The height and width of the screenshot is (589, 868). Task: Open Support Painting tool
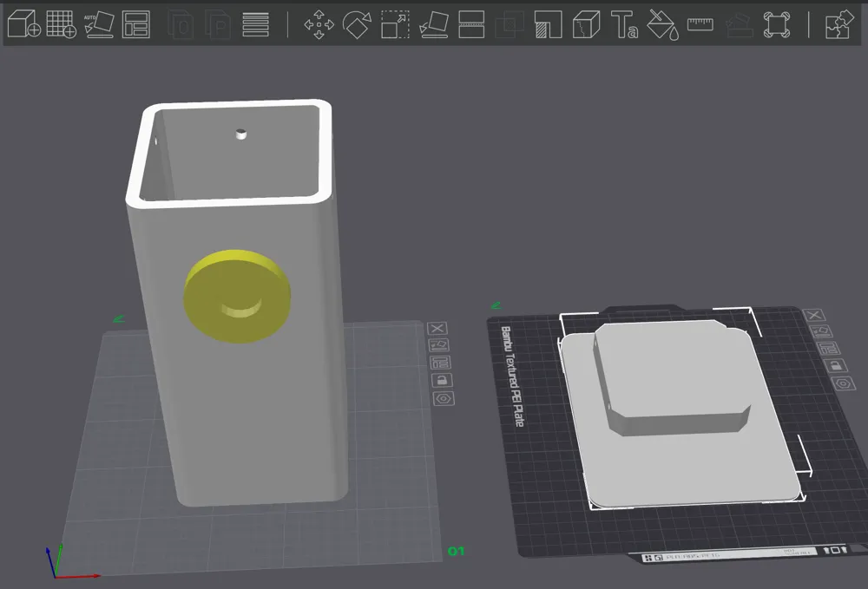[548, 25]
